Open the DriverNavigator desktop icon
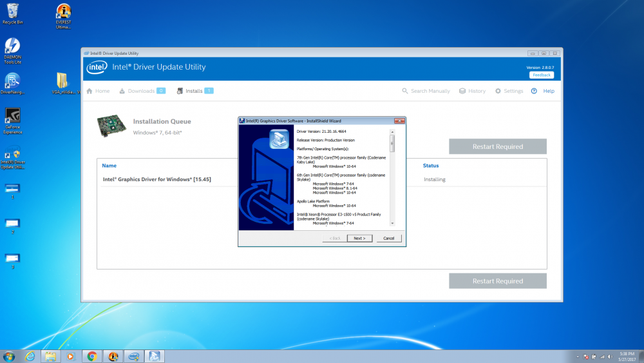 point(13,83)
